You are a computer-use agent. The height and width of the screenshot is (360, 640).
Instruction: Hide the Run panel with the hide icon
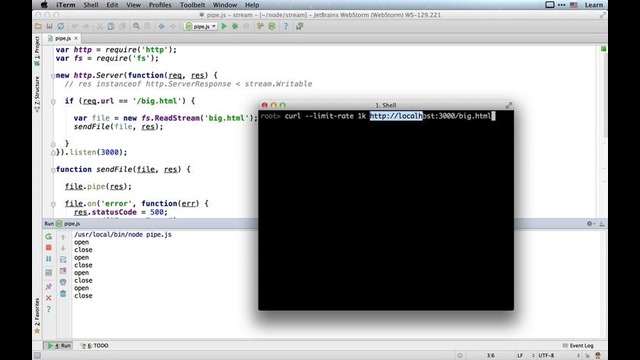coord(602,224)
